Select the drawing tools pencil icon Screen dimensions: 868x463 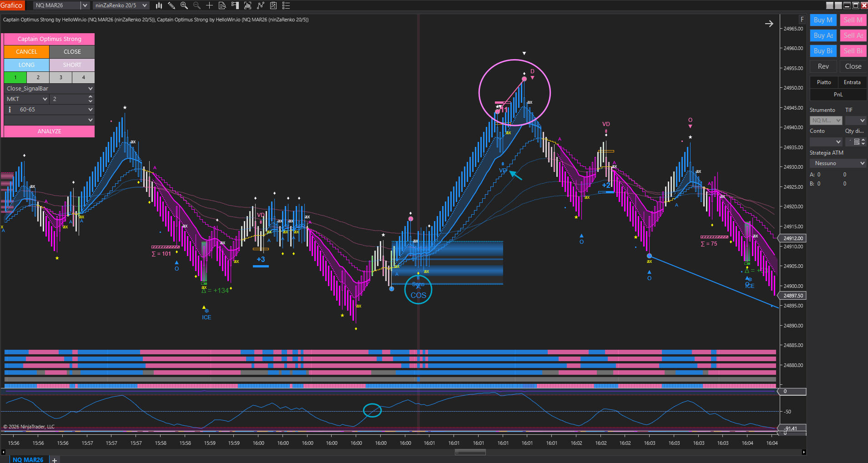point(172,5)
